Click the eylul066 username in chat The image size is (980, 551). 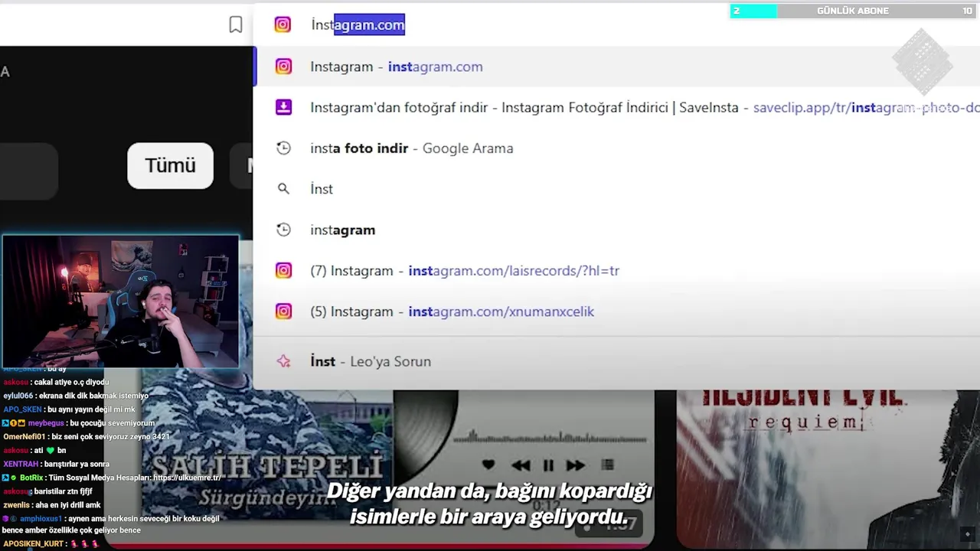point(18,396)
